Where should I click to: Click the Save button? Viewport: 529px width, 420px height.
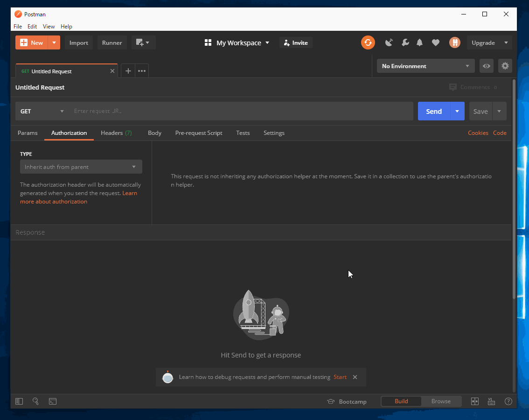[480, 111]
